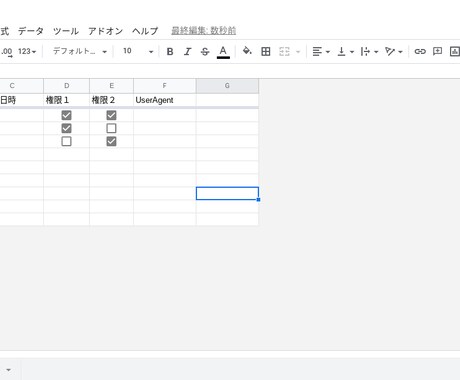
Task: Insert a comment with the comment icon
Action: [x=437, y=51]
